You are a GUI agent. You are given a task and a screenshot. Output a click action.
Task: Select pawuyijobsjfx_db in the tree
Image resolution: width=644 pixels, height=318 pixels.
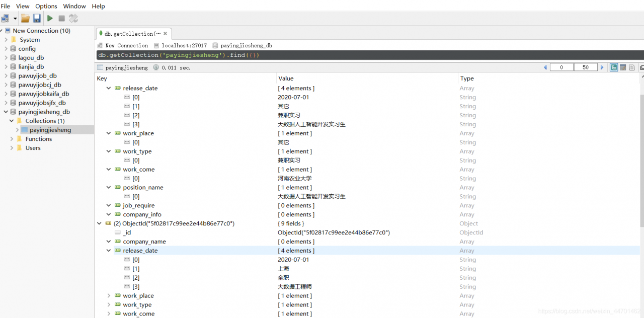(x=42, y=103)
